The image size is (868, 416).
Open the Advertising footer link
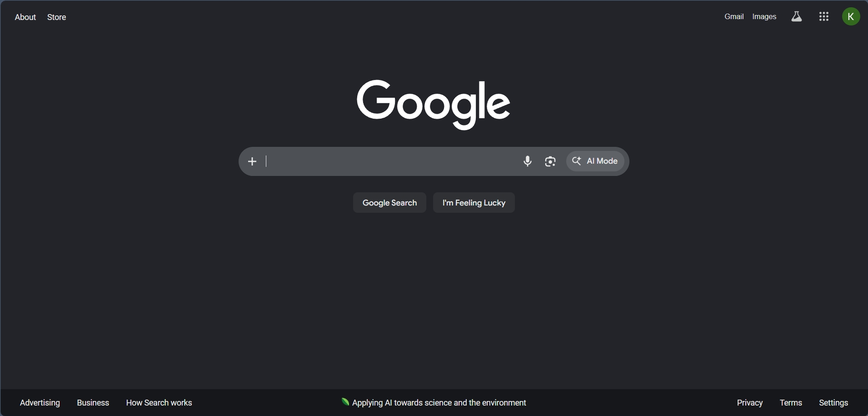[x=40, y=403]
